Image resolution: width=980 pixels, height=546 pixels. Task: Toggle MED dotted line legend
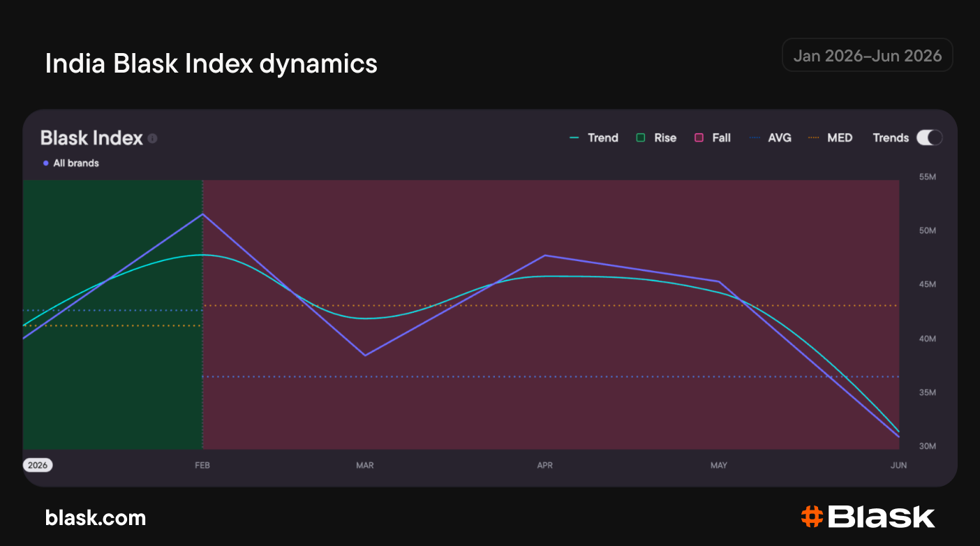pos(813,138)
